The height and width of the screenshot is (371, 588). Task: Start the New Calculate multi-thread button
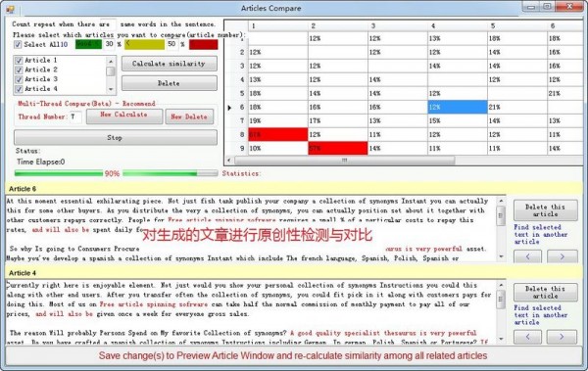(x=124, y=116)
